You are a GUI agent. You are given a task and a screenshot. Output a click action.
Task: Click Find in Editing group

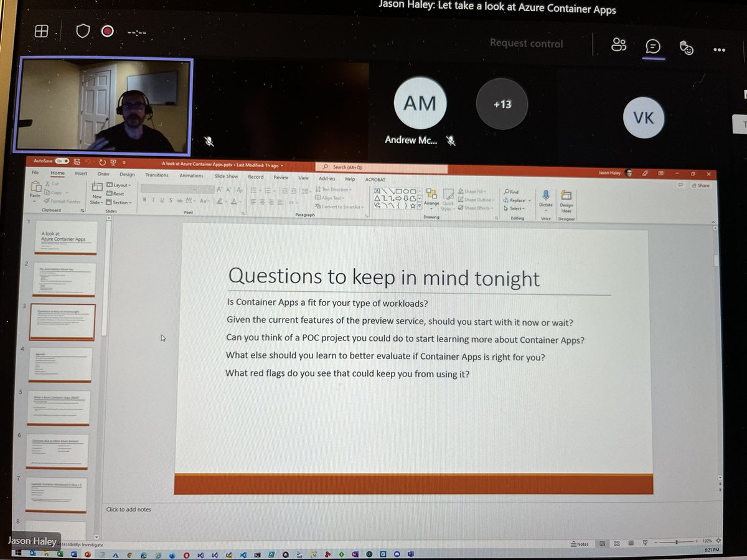[511, 192]
